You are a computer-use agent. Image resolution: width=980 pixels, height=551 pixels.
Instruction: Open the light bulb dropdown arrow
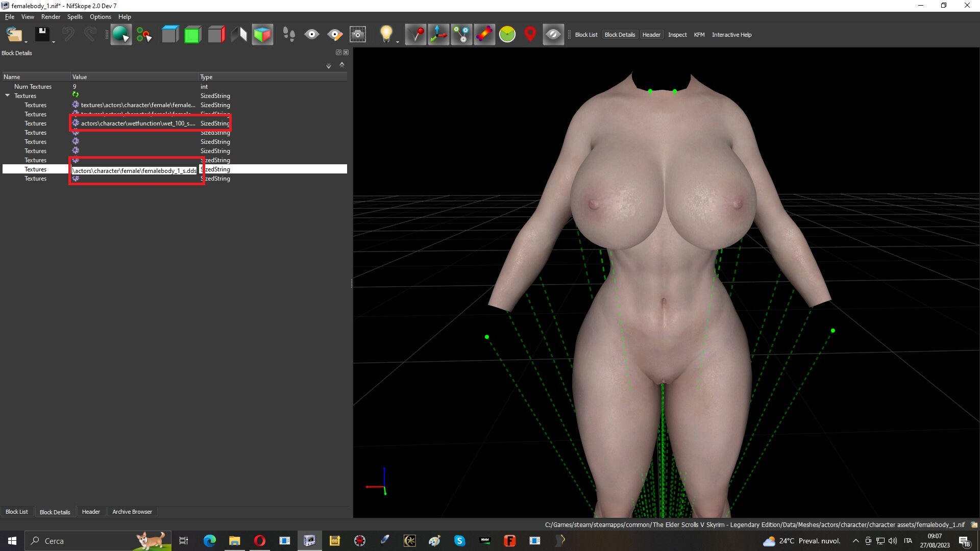point(398,42)
